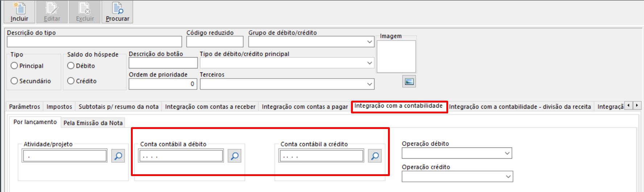Click the Descrição do botão field

click(x=163, y=63)
